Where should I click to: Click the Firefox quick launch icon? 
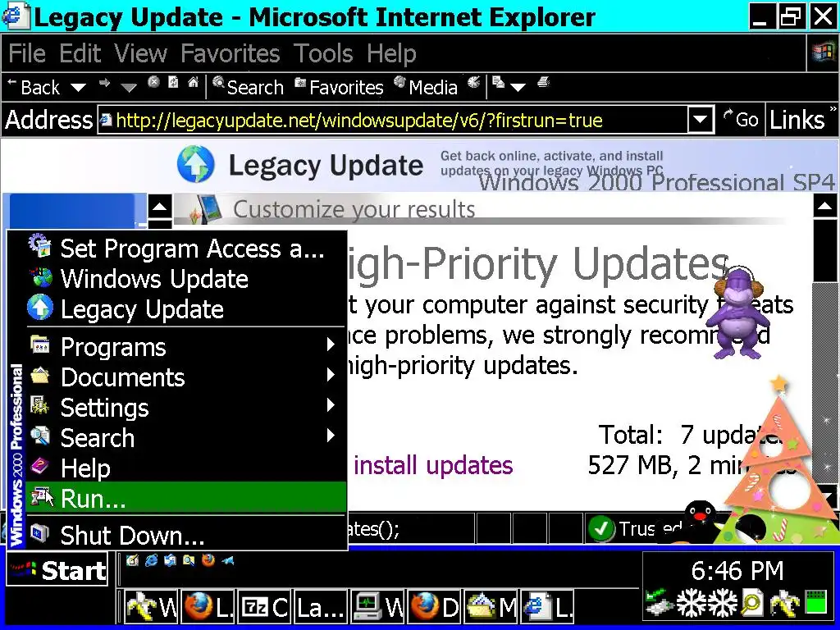tap(208, 560)
